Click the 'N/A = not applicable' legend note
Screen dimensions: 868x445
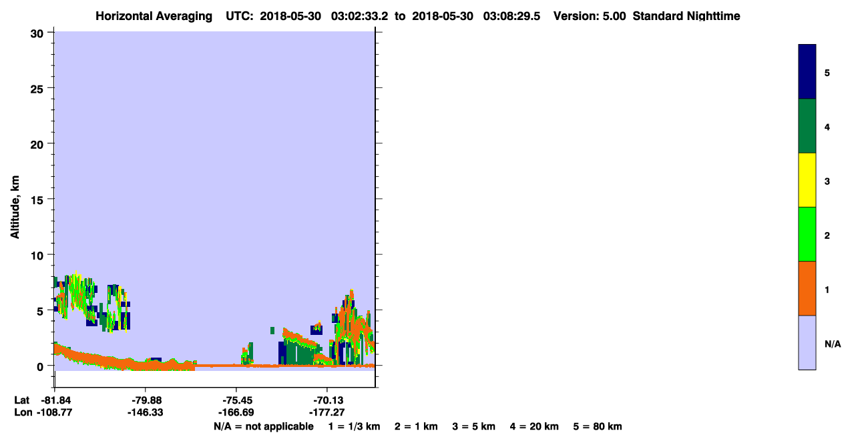pyautogui.click(x=263, y=426)
